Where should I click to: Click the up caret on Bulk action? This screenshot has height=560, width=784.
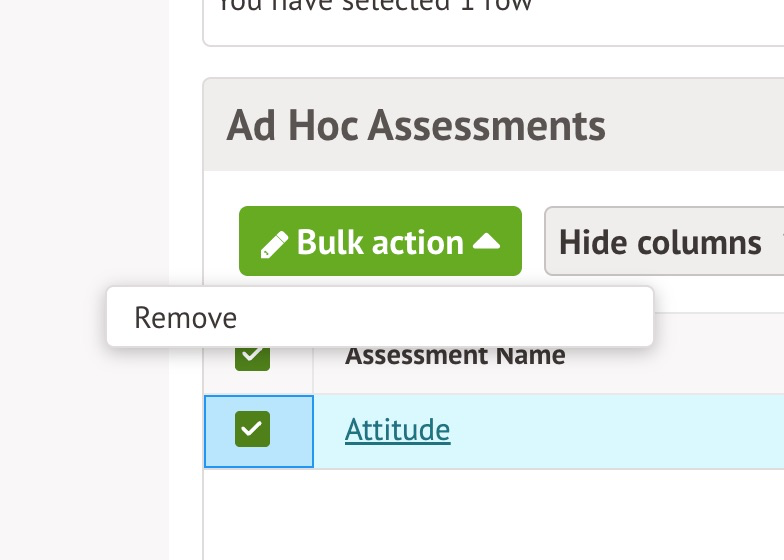[486, 241]
